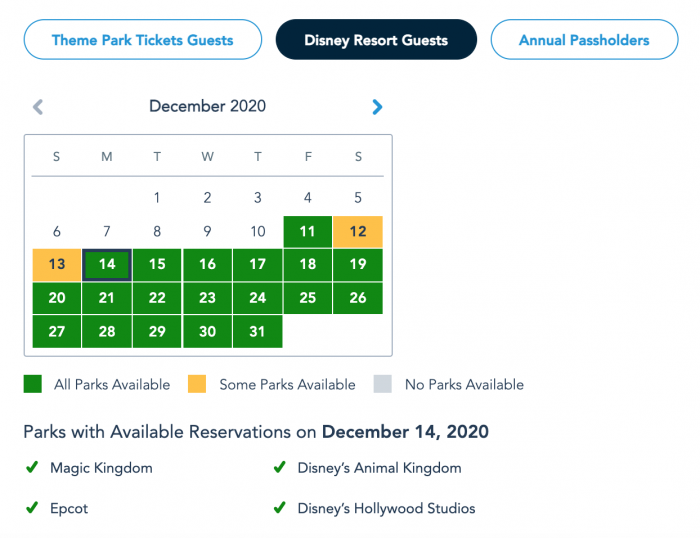The width and height of the screenshot is (700, 538).
Task: Choose December 11 on the calendar
Action: pos(308,232)
